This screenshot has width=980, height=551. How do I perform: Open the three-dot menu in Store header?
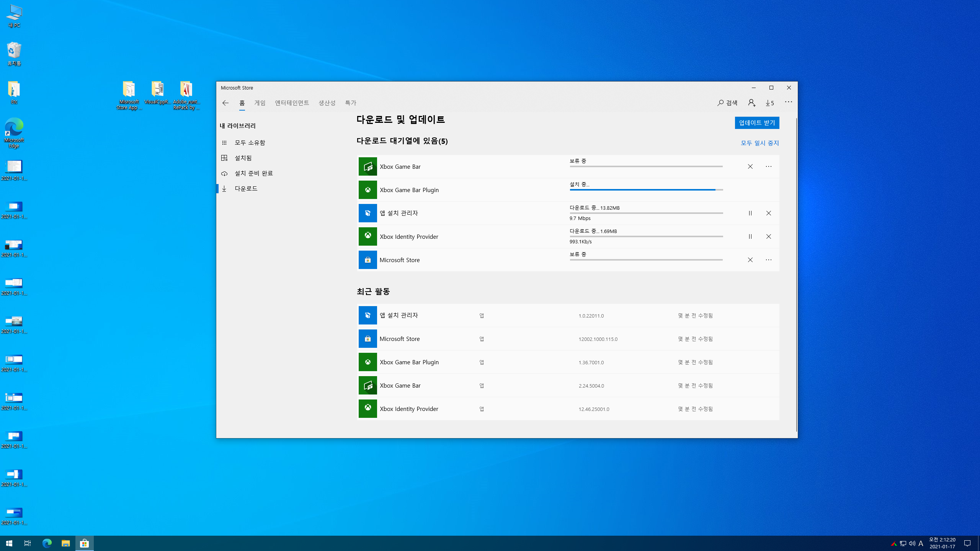point(788,102)
